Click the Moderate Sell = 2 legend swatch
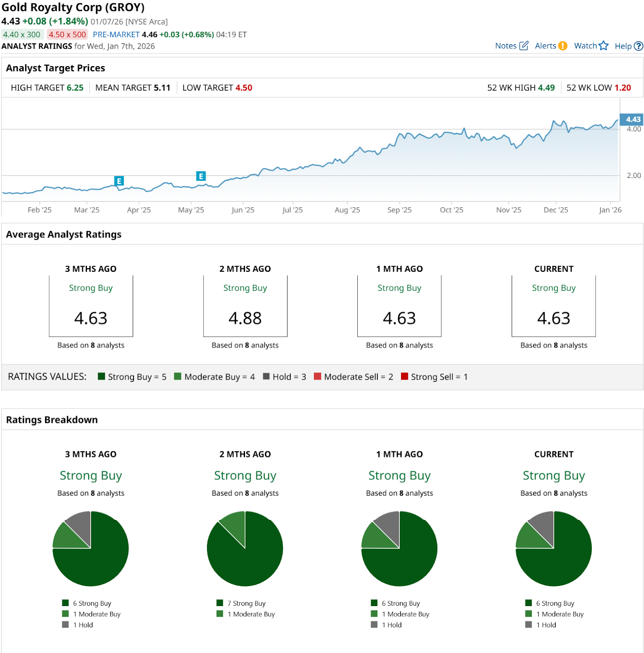The image size is (644, 653). tap(317, 376)
